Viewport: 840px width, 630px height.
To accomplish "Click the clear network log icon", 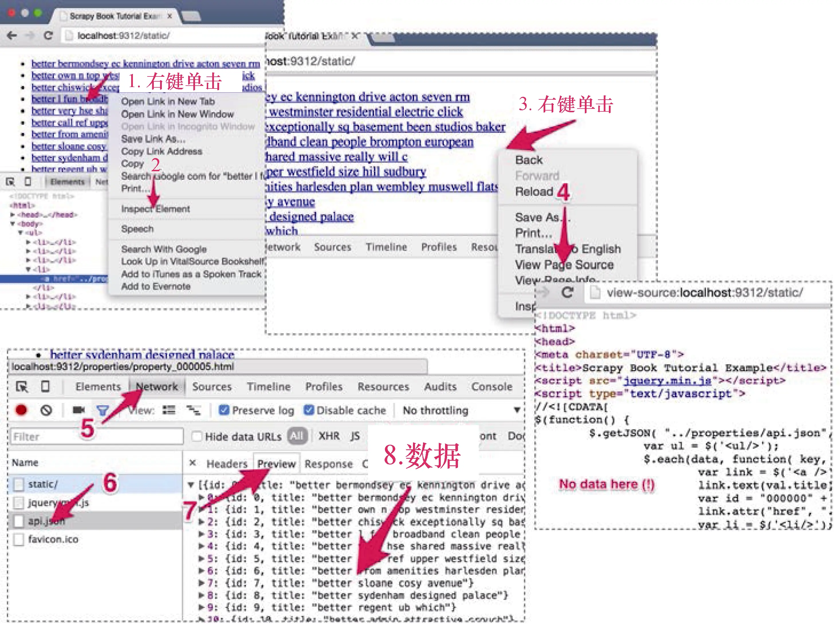I will pyautogui.click(x=46, y=410).
